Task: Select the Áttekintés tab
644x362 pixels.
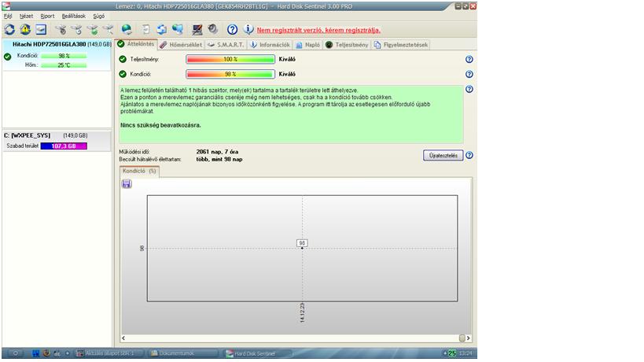Action: [136, 44]
